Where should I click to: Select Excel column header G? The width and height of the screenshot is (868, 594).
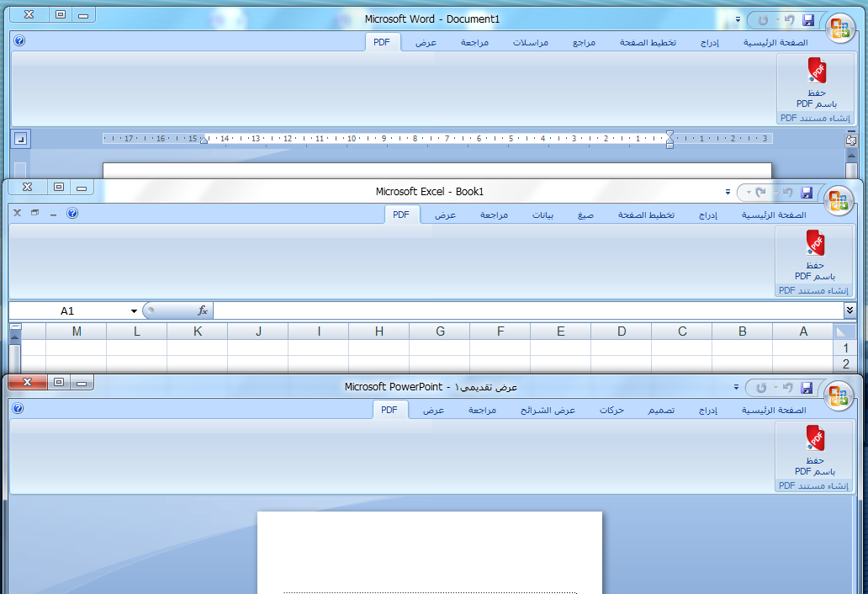(x=440, y=331)
